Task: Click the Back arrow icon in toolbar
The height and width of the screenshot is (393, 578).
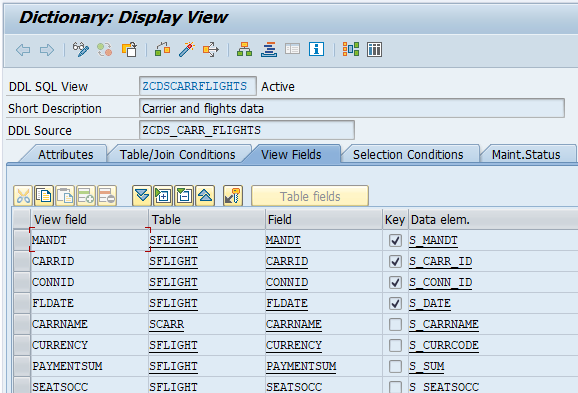Action: (x=23, y=50)
